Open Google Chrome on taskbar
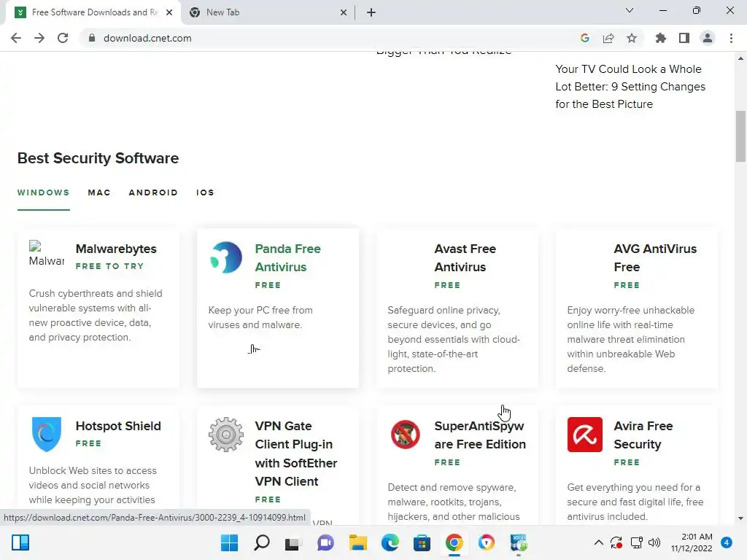 [x=454, y=542]
